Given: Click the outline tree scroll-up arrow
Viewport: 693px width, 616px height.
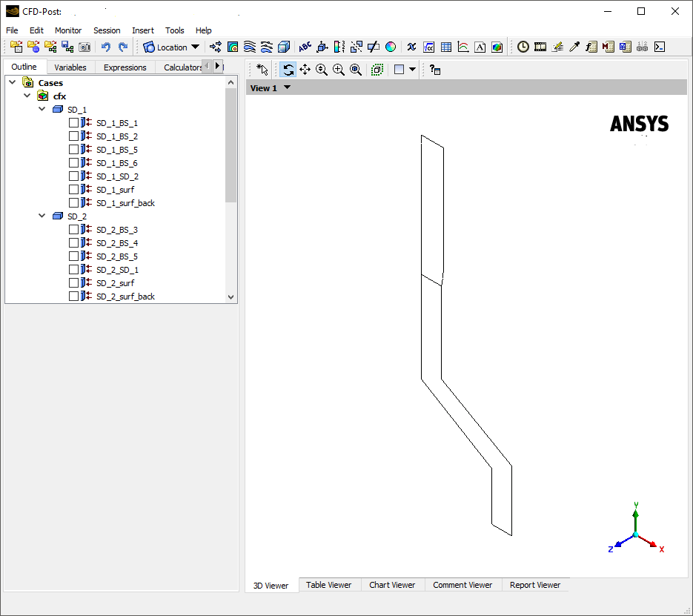Looking at the screenshot, I should pyautogui.click(x=231, y=82).
